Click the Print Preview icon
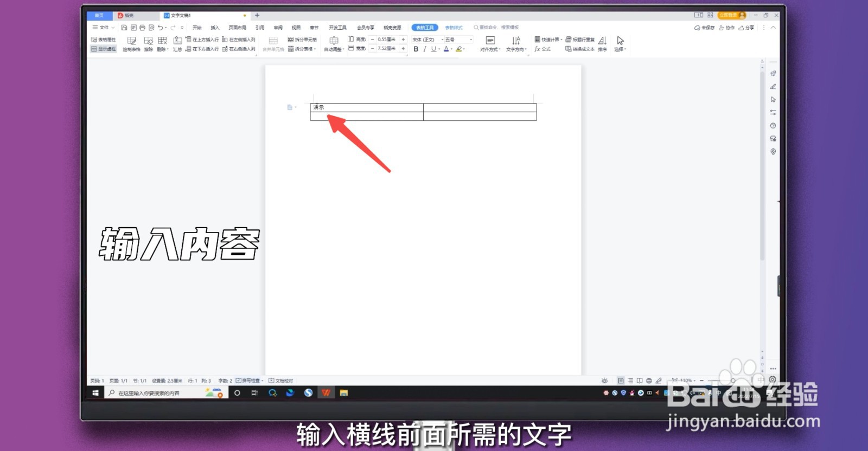868x451 pixels. (x=151, y=28)
